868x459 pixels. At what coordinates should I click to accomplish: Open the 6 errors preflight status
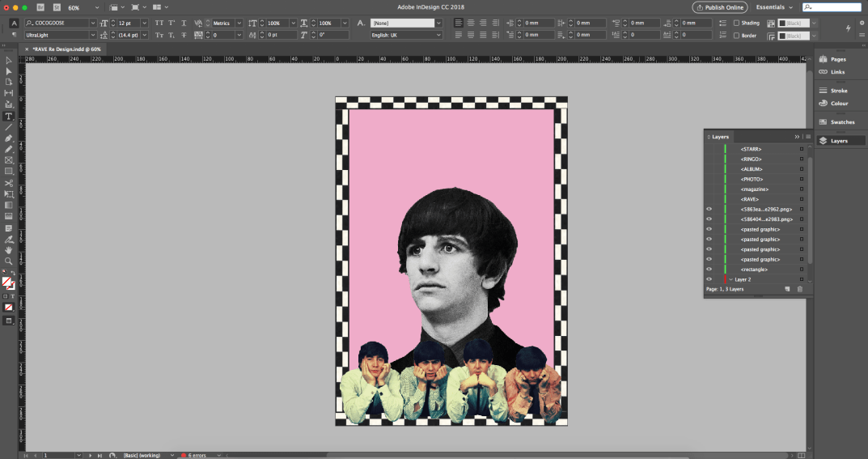click(197, 455)
